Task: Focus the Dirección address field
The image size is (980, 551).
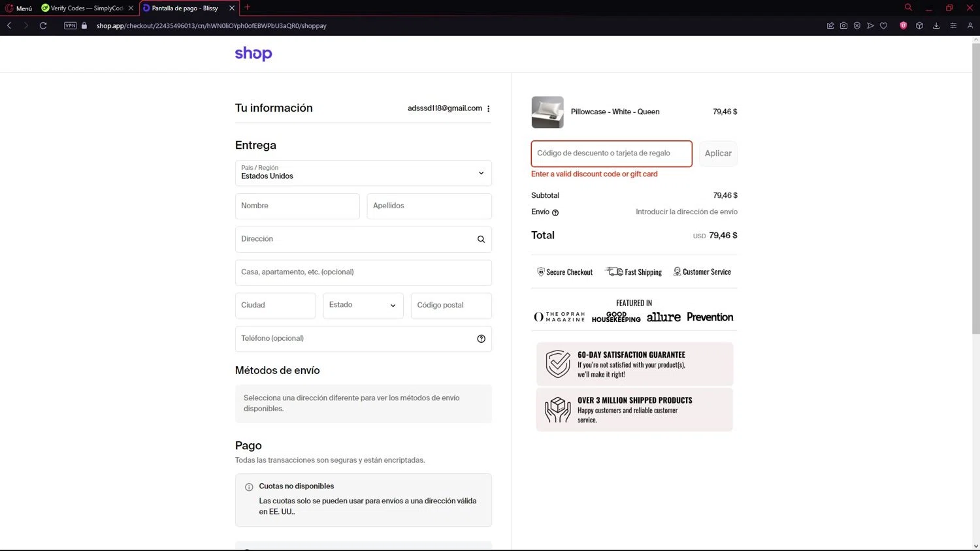Action: click(363, 239)
